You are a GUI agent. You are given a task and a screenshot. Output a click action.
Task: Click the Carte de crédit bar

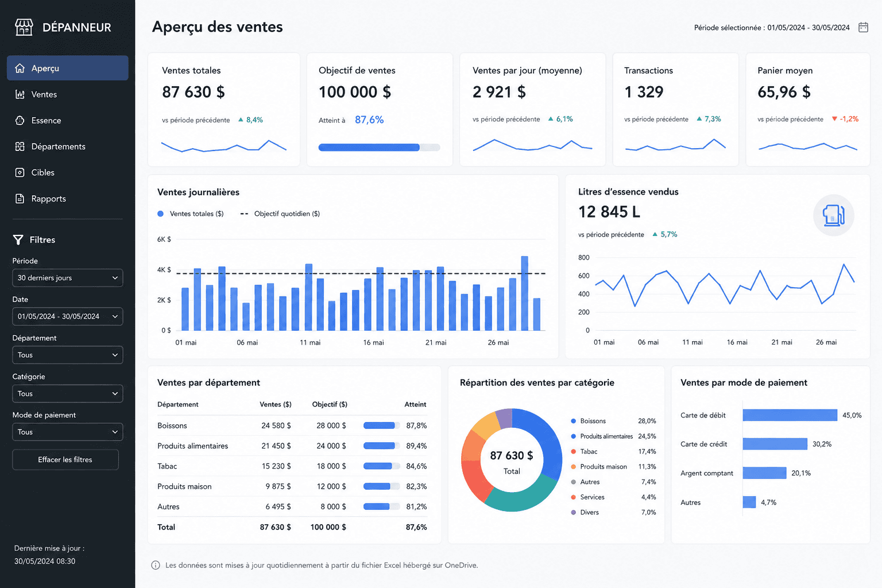[775, 444]
